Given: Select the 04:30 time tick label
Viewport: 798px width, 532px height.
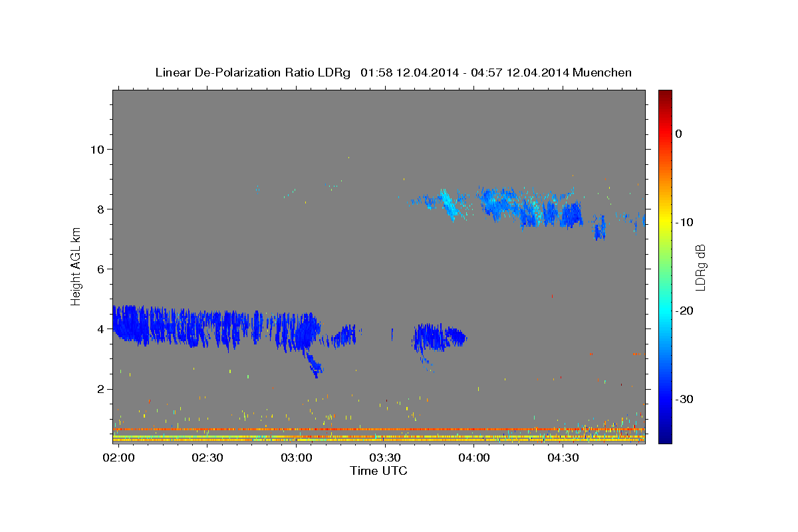Looking at the screenshot, I should click(x=563, y=458).
